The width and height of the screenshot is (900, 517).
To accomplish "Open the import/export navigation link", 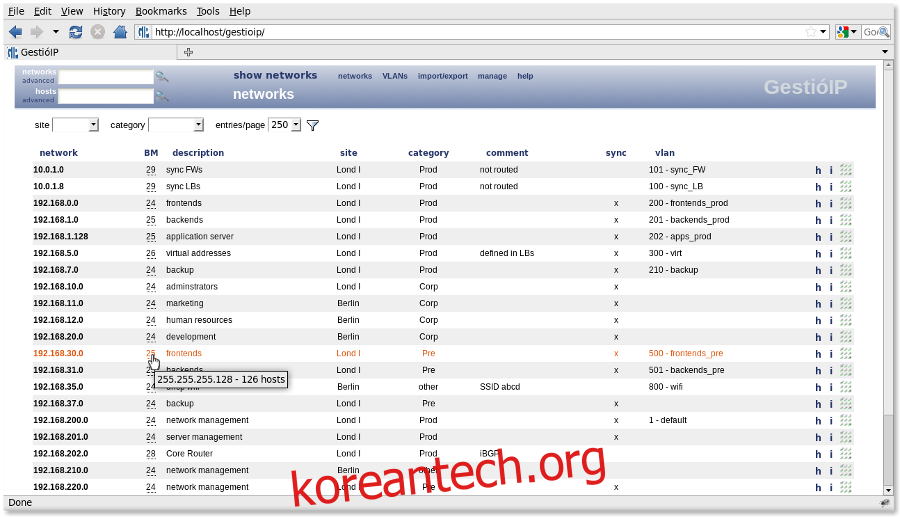I will click(443, 76).
